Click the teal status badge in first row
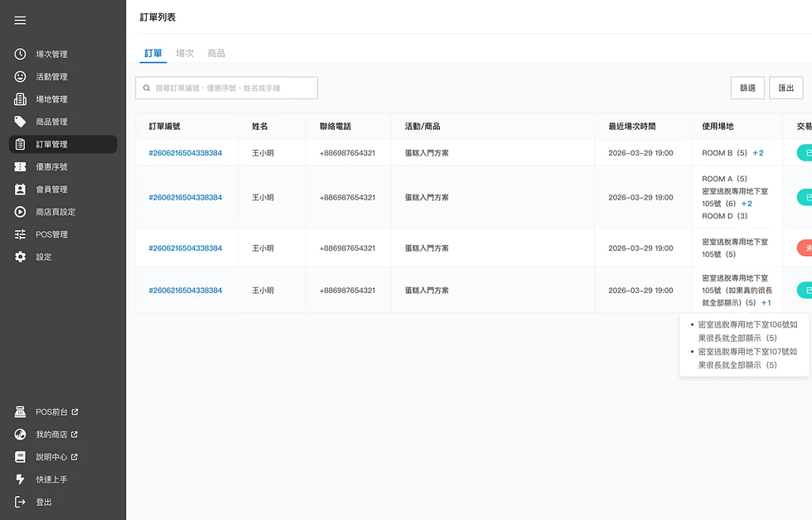 [x=805, y=153]
